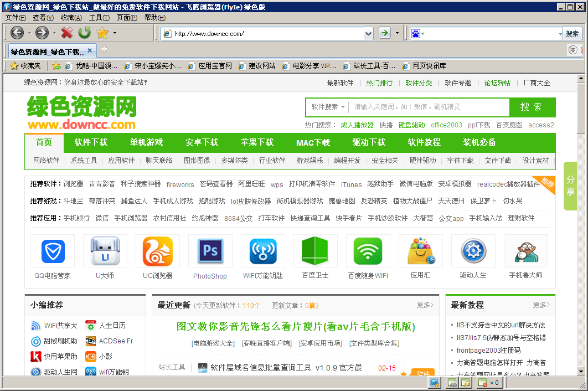The width and height of the screenshot is (588, 391).
Task: Click the red Stop loading icon
Action: 67,33
